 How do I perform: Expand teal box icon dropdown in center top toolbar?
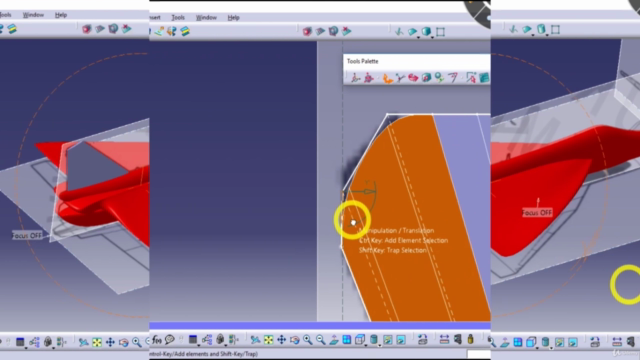pyautogui.click(x=431, y=37)
